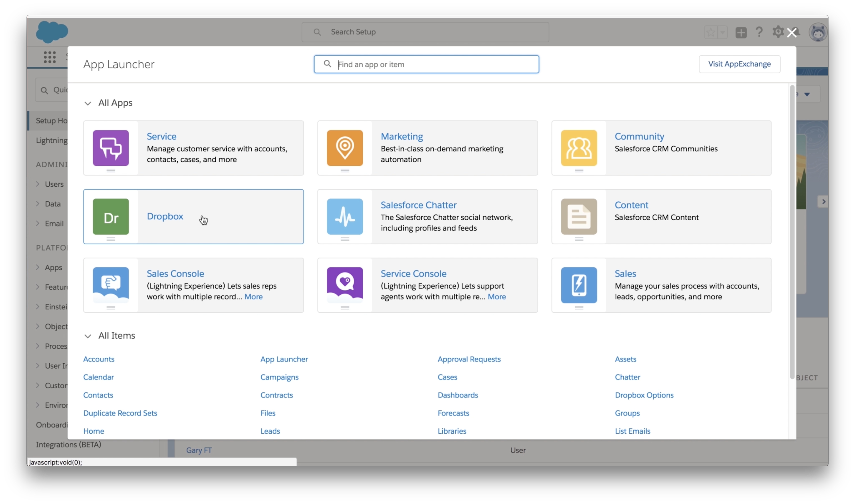This screenshot has height=504, width=855.
Task: Click drag handle under the Marketing tile
Action: point(344,170)
